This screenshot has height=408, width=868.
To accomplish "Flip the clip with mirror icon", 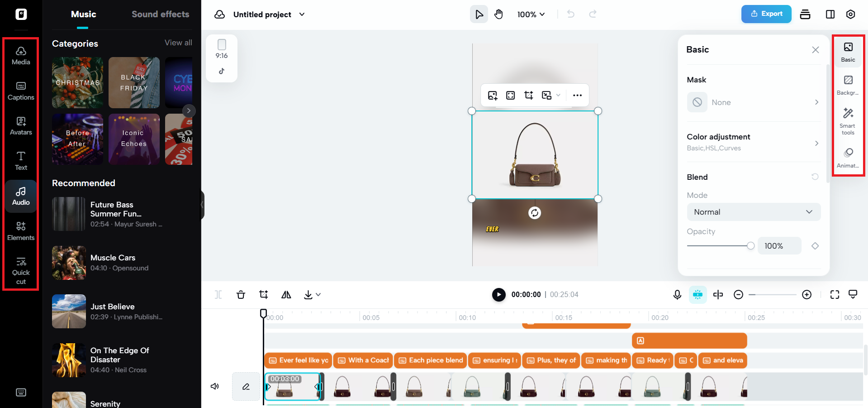I will coord(286,295).
